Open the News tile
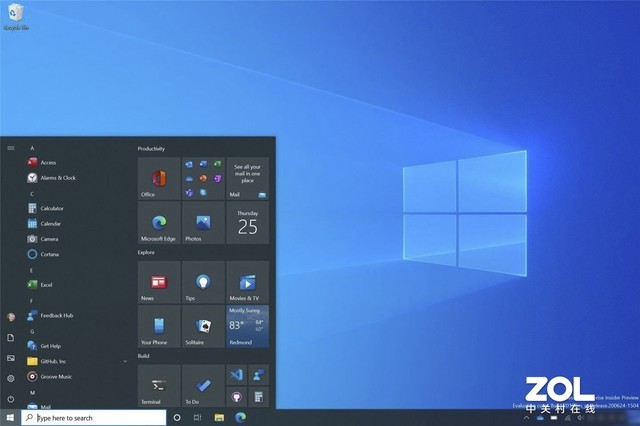This screenshot has height=426, width=640. click(x=159, y=282)
